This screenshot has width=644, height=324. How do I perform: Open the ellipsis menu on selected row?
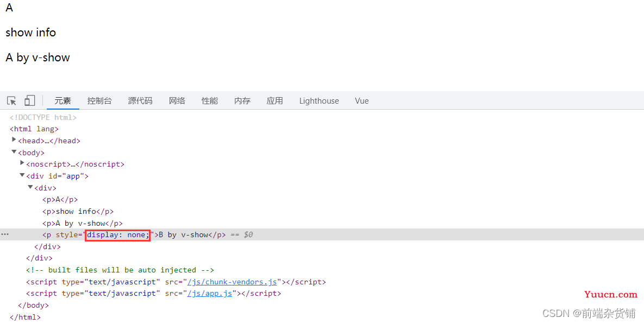(x=4, y=234)
